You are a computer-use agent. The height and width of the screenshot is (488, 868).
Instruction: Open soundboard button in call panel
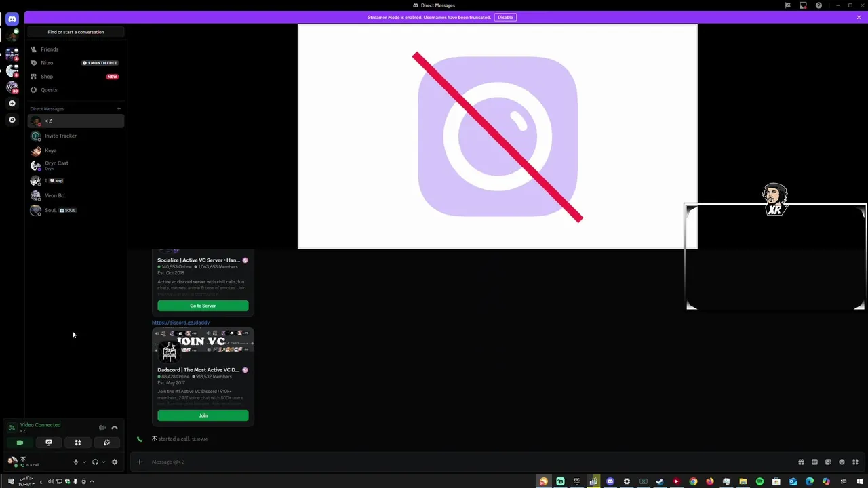point(106,443)
